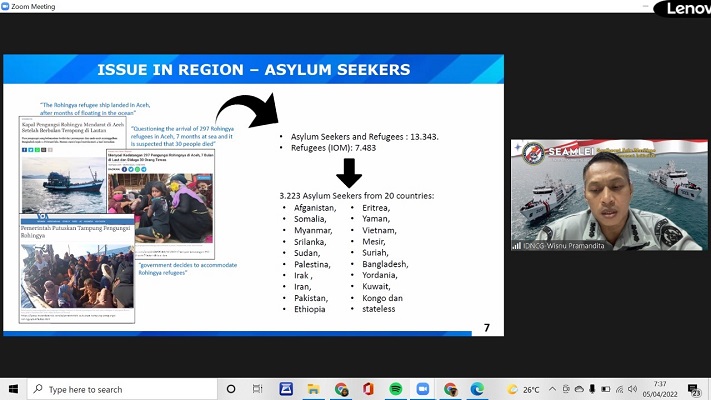Open Cortana circle icon on taskbar
711x400 pixels.
click(x=231, y=389)
